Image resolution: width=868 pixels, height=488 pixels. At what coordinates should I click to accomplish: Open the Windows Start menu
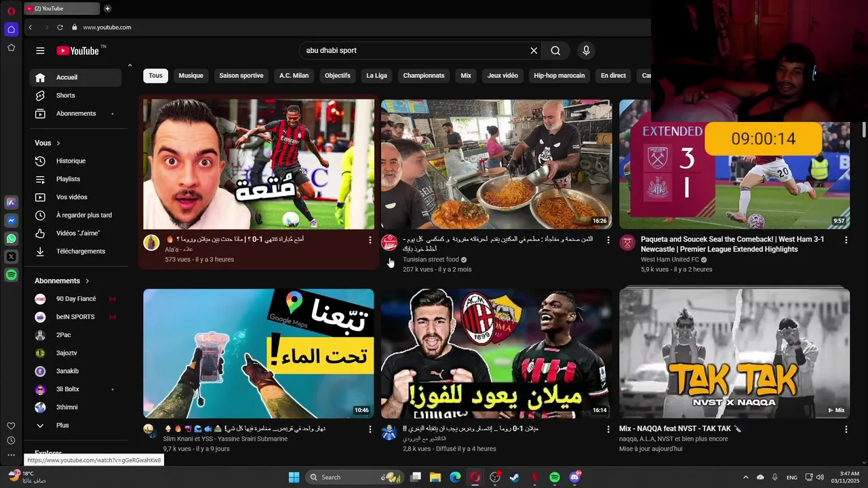(x=294, y=477)
